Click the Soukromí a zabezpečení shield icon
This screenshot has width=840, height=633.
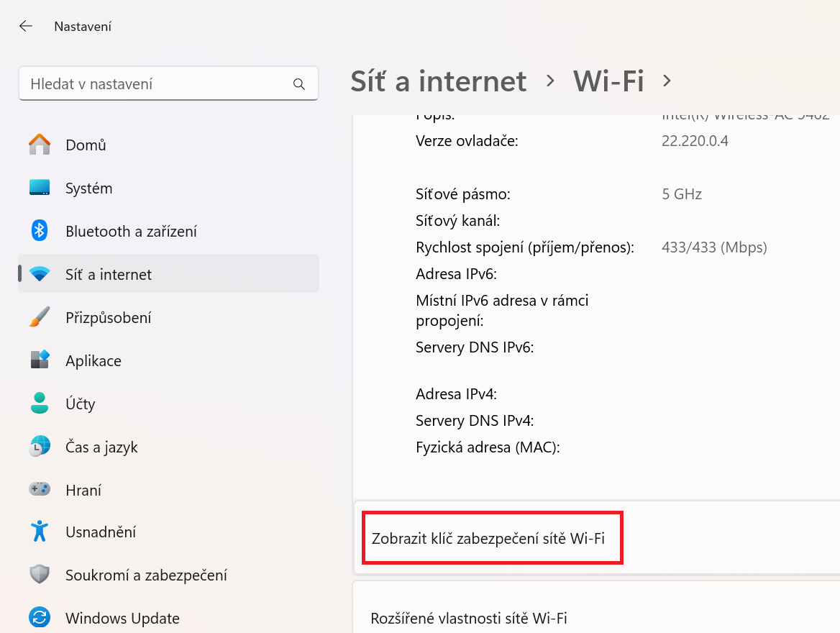[x=40, y=575]
